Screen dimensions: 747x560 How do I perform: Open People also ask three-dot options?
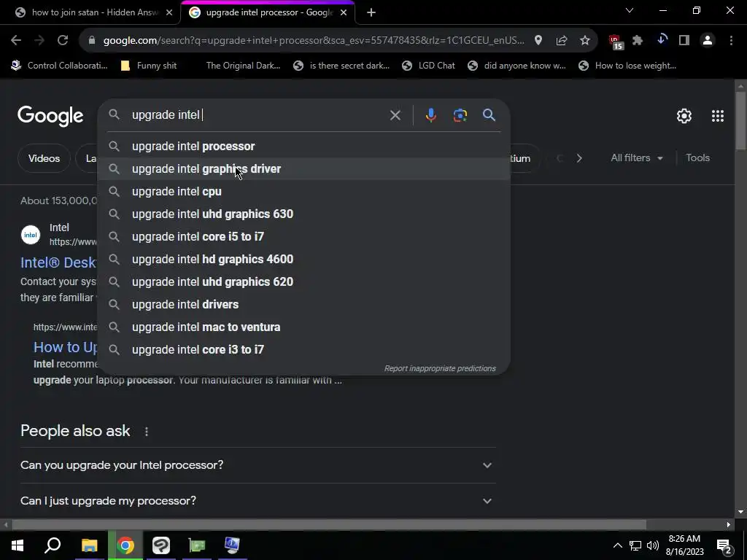pos(146,432)
